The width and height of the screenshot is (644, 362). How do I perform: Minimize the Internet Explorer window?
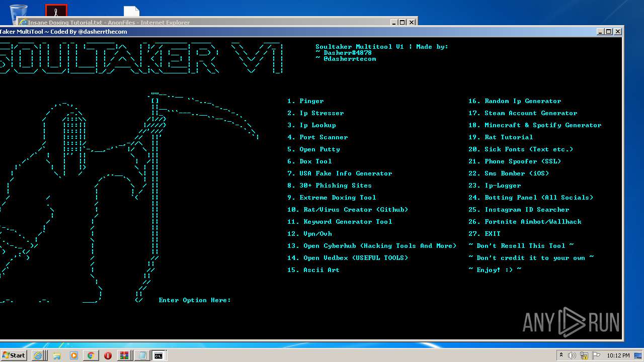click(x=394, y=22)
